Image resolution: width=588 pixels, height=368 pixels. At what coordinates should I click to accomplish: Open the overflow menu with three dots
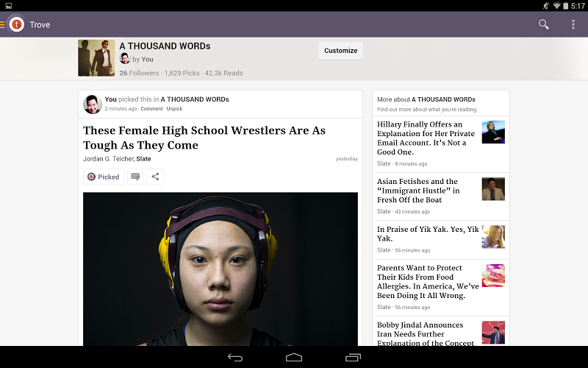[x=573, y=24]
